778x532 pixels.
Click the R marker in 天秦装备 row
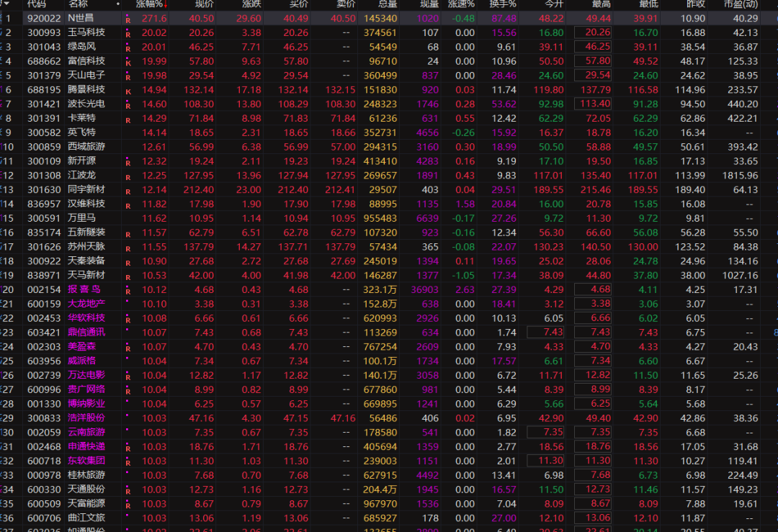click(128, 262)
